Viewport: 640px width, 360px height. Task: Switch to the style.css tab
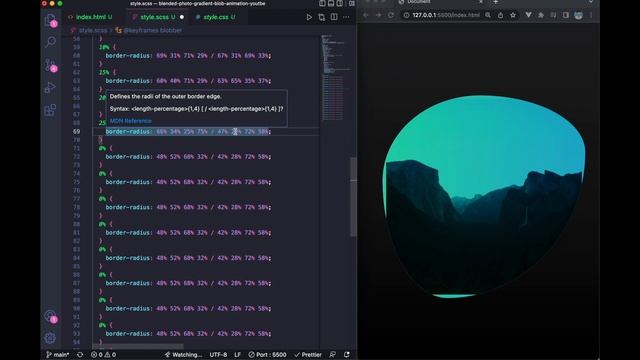click(x=216, y=17)
